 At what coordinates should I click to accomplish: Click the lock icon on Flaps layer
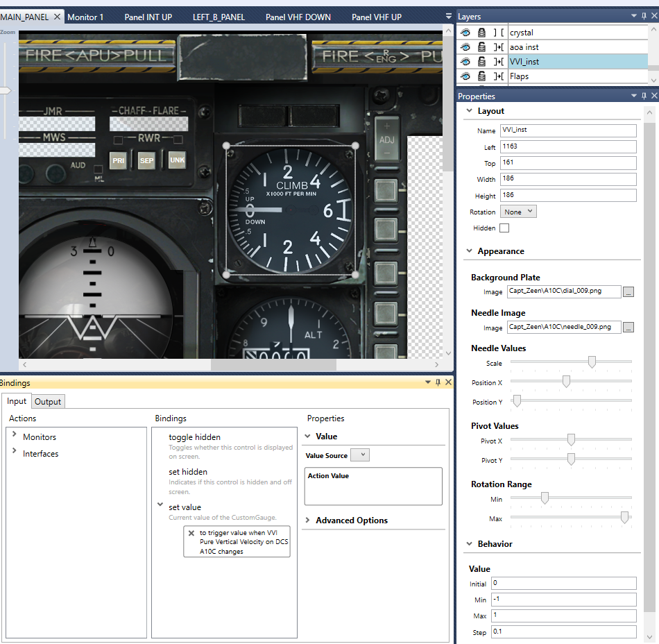[481, 76]
